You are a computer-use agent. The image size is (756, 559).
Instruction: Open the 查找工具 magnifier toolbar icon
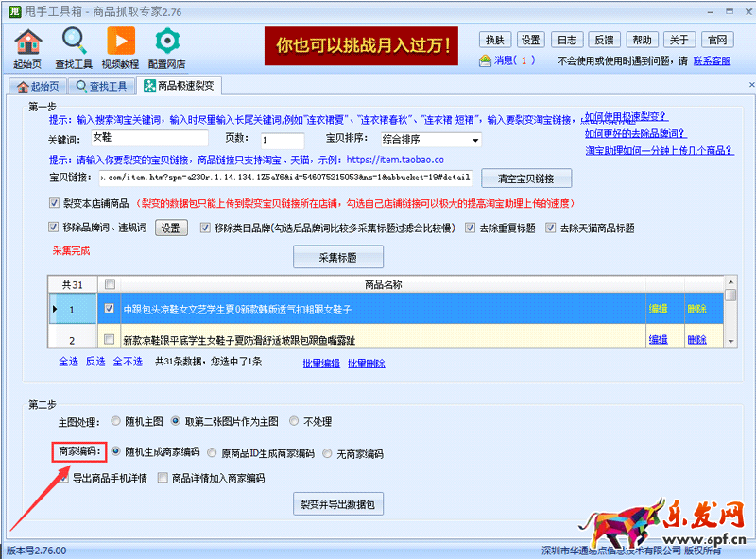[x=74, y=42]
